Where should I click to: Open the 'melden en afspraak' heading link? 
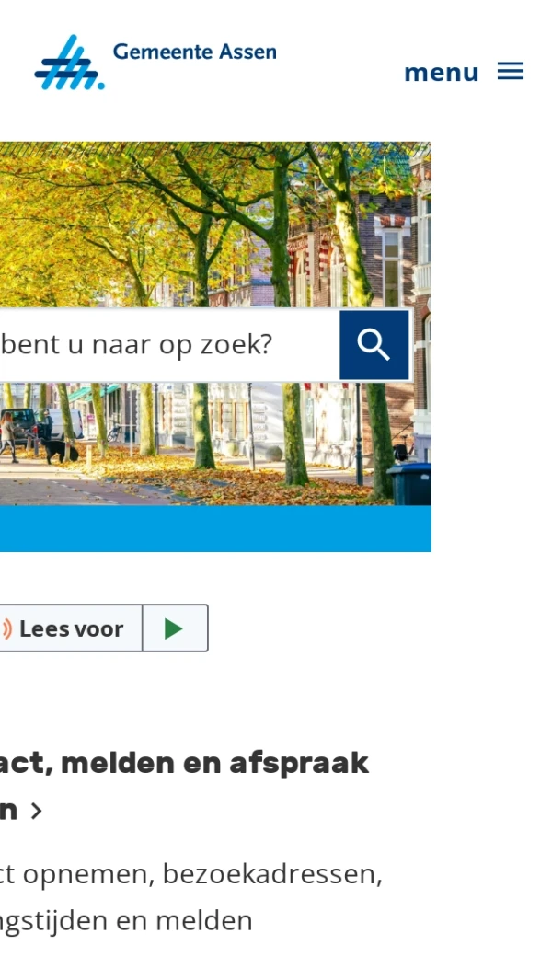click(184, 763)
